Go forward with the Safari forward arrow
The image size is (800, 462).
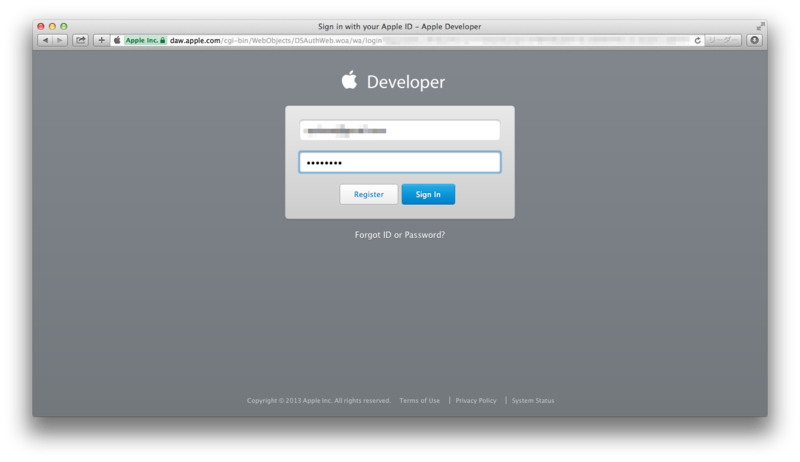point(60,40)
